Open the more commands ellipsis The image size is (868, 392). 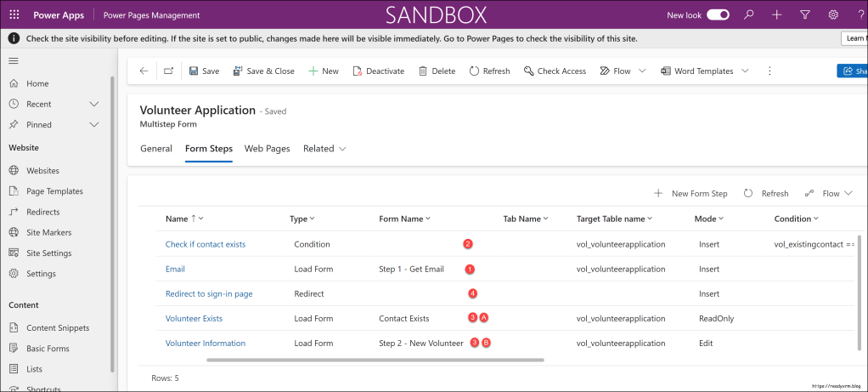pyautogui.click(x=769, y=71)
